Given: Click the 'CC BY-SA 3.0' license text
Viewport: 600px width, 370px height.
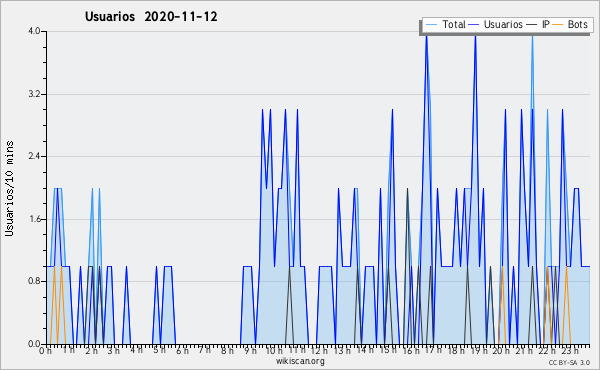Looking at the screenshot, I should (x=569, y=363).
